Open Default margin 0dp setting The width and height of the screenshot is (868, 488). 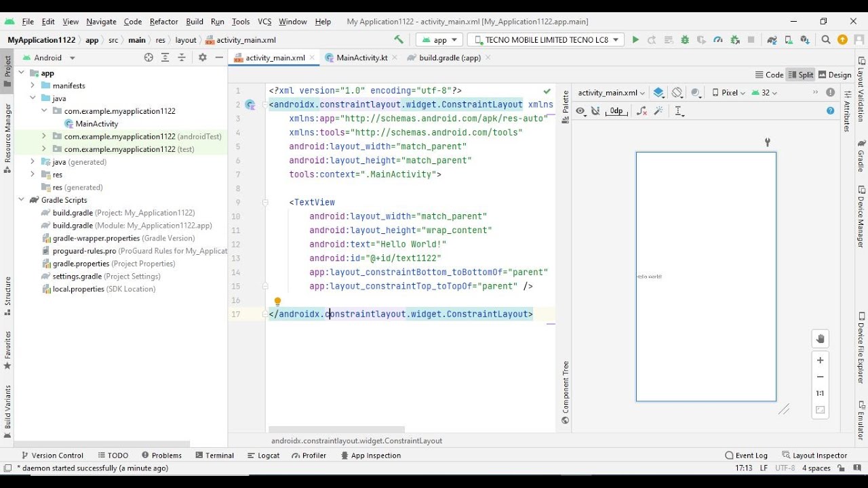click(x=616, y=111)
